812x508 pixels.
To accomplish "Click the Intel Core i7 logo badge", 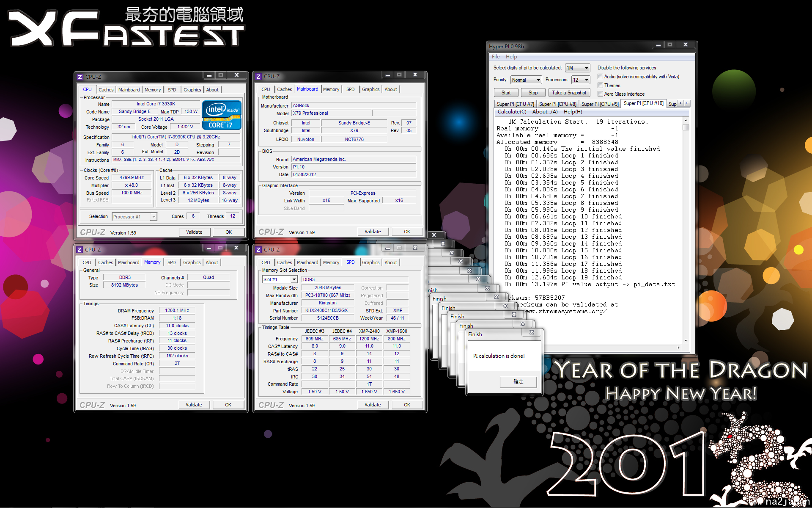I will point(222,115).
